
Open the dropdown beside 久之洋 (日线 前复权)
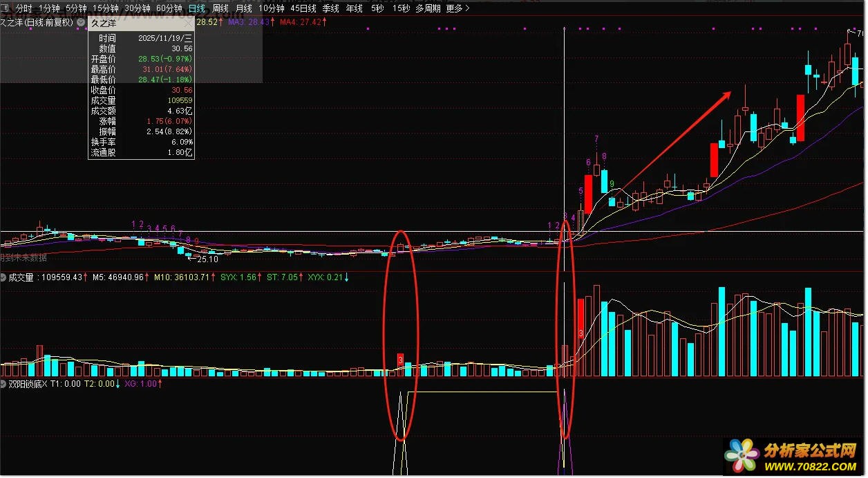pos(81,22)
